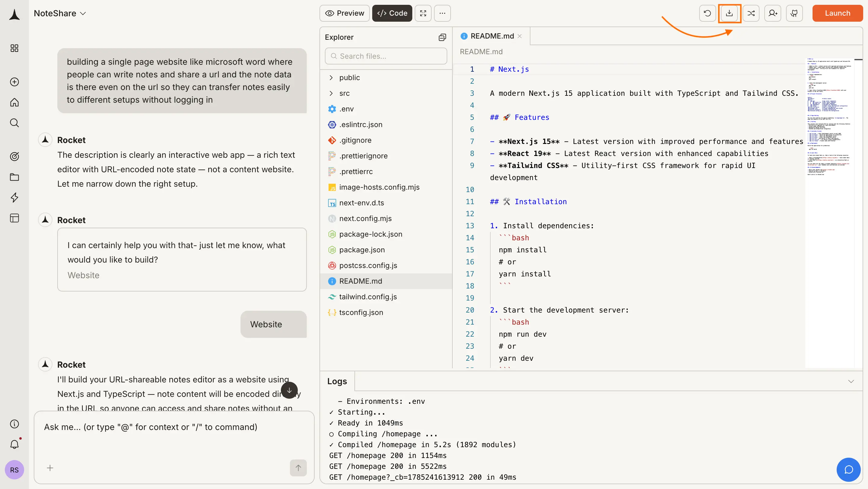
Task: Click the code minimap preview
Action: coord(830,117)
